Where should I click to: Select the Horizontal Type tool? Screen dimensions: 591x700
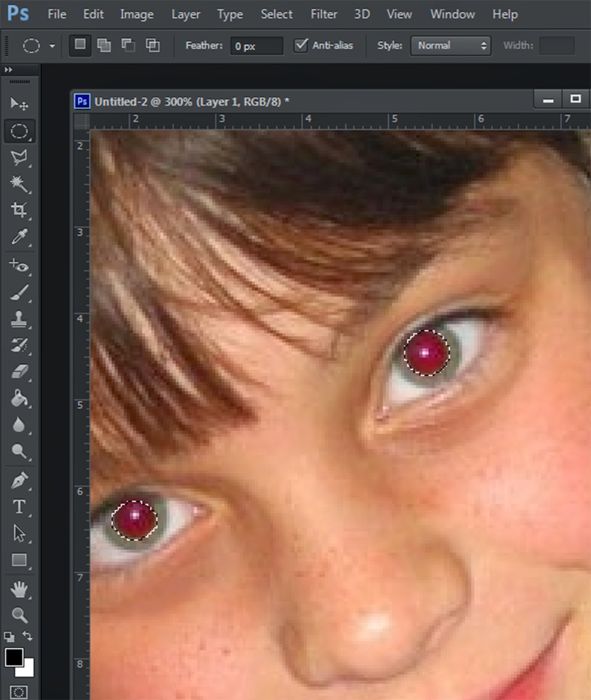point(19,507)
